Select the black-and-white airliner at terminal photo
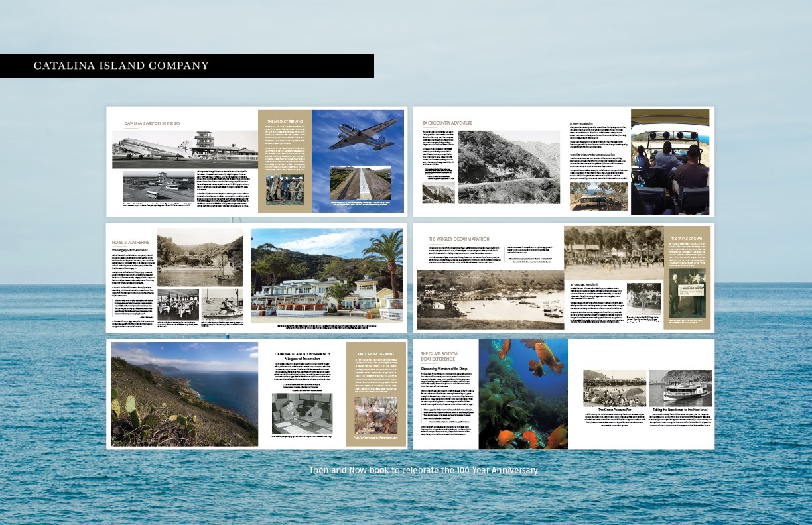The height and width of the screenshot is (525, 812). pos(184,149)
